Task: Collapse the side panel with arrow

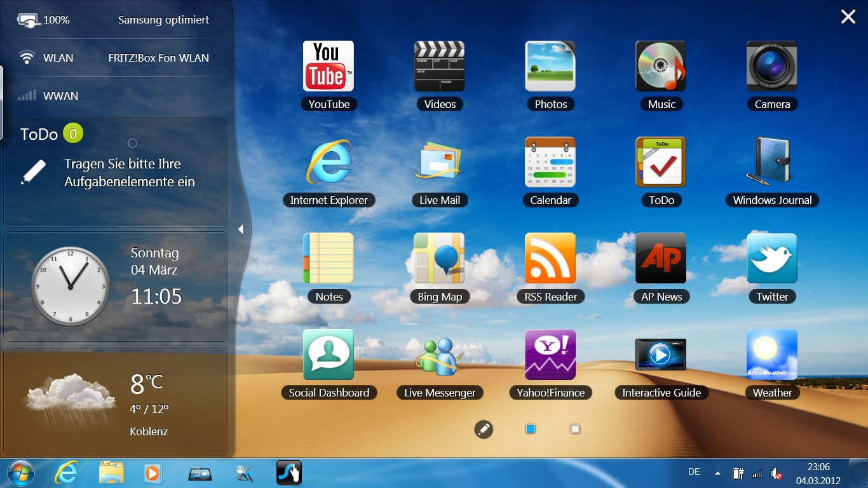Action: (x=241, y=229)
